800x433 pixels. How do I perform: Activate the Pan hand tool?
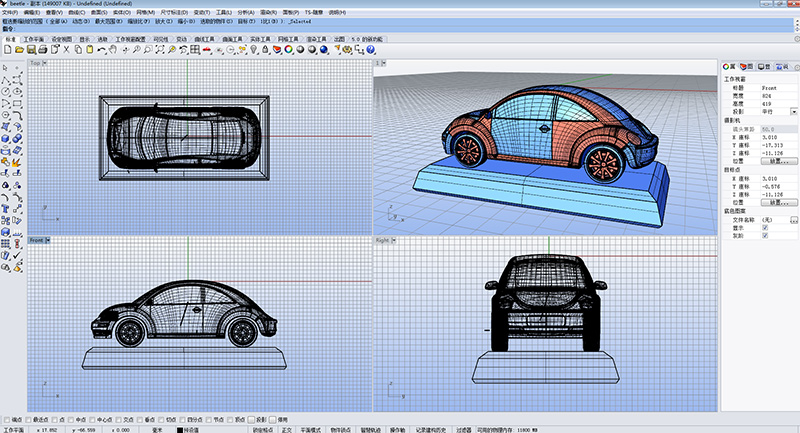(x=112, y=49)
